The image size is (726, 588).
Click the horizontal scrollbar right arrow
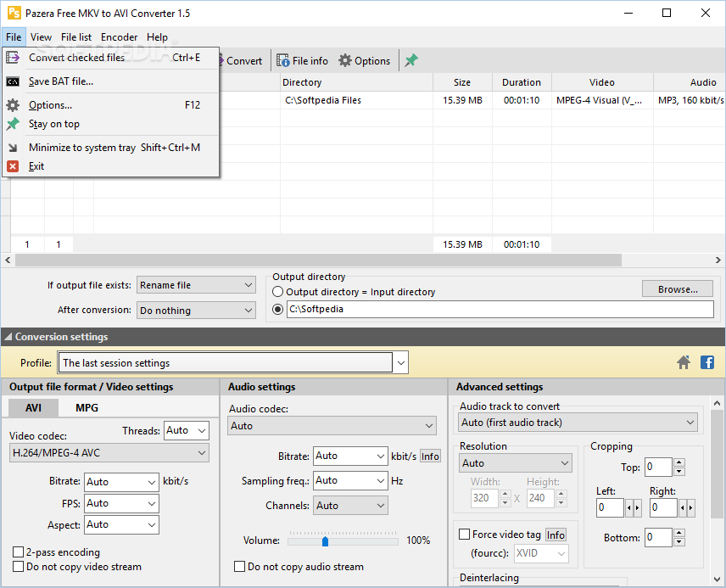718,260
